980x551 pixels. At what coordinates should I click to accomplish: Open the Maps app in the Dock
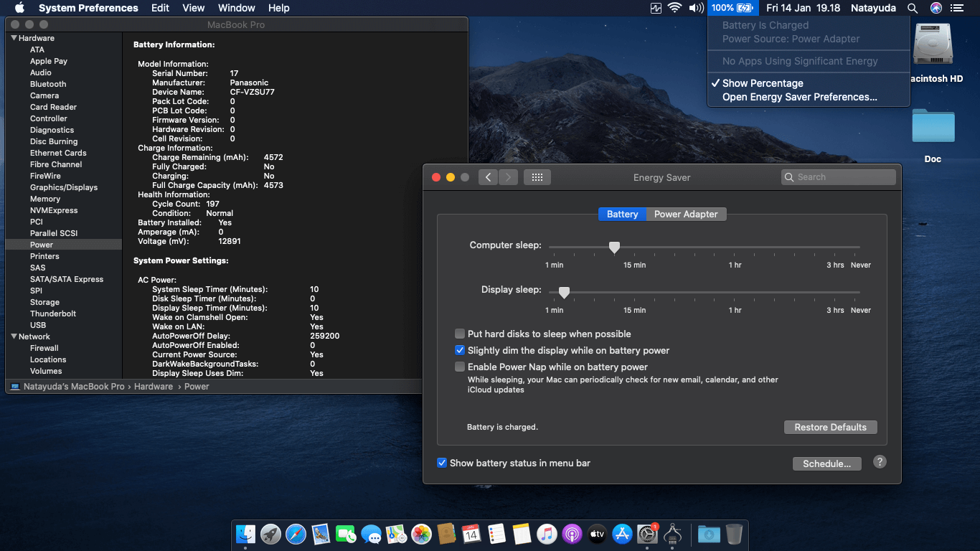(396, 534)
